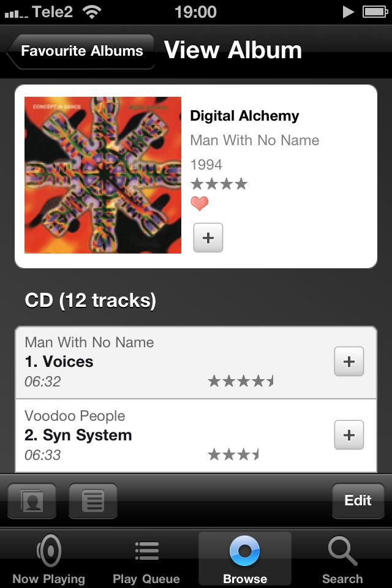Tap the artist portrait toolbar icon
Screen dimensions: 392x588
pyautogui.click(x=32, y=500)
